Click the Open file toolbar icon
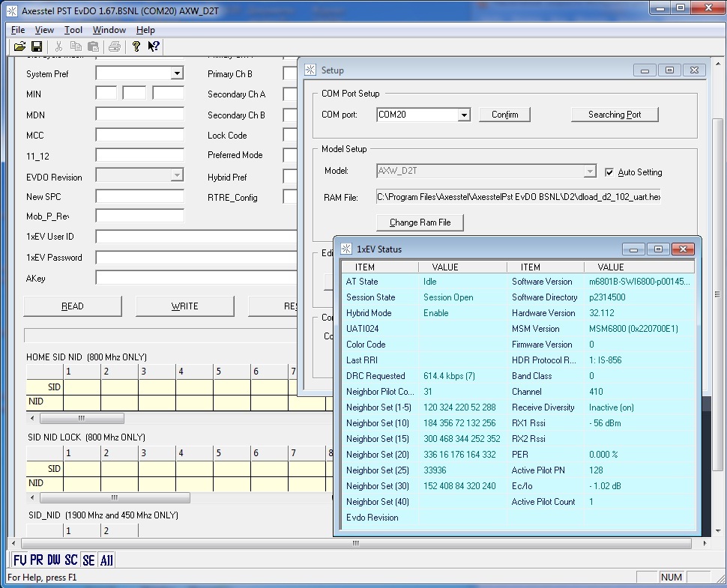 (19, 46)
